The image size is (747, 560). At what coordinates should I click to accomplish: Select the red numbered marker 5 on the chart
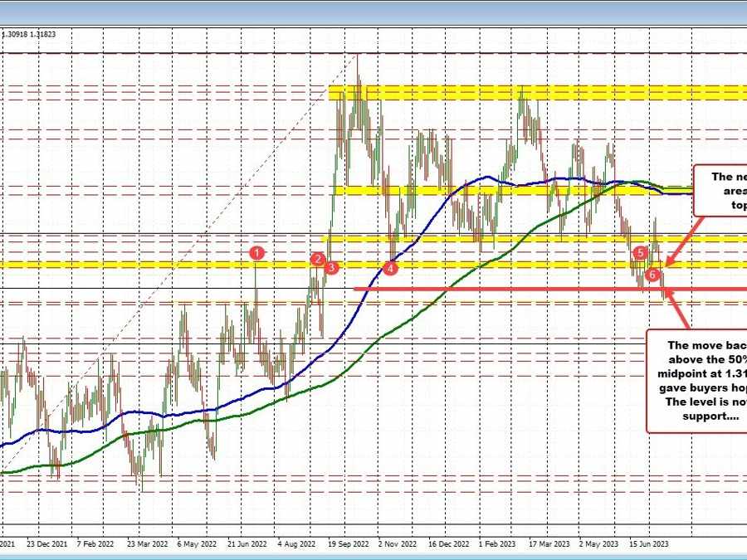pos(640,253)
